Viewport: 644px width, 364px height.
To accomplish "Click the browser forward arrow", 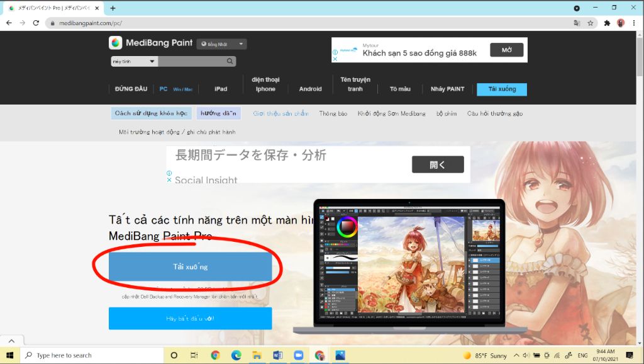I will click(23, 23).
